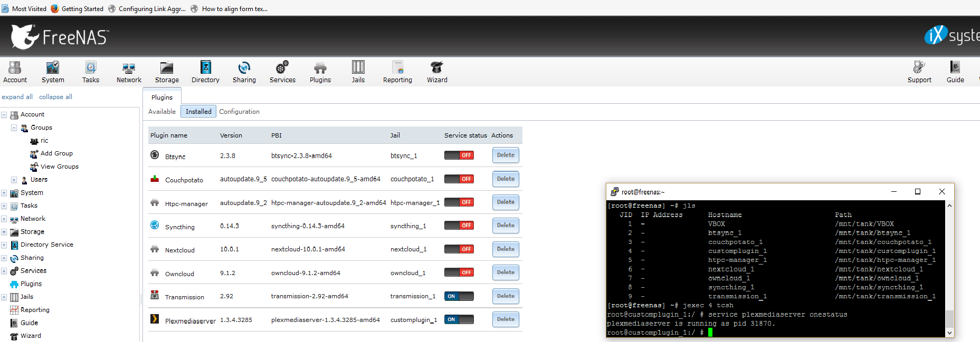Screen dimensions: 980x342
Task: Click the terminal scrollbar down arrow
Action: point(949,333)
